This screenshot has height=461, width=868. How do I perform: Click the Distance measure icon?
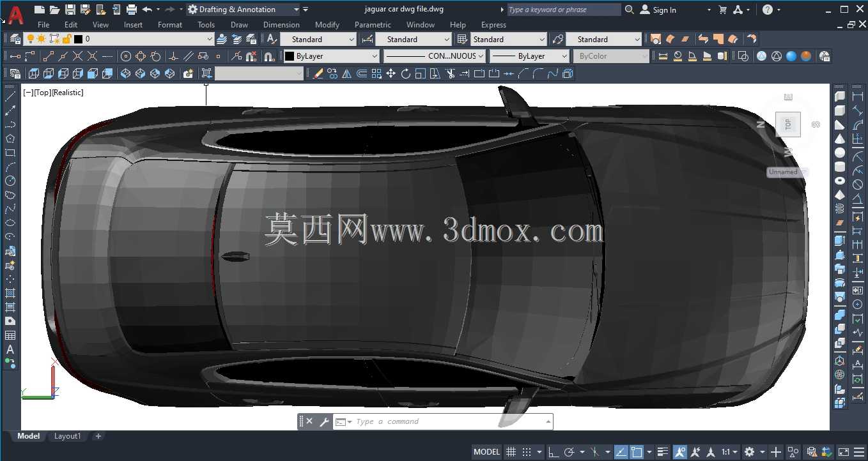click(663, 56)
